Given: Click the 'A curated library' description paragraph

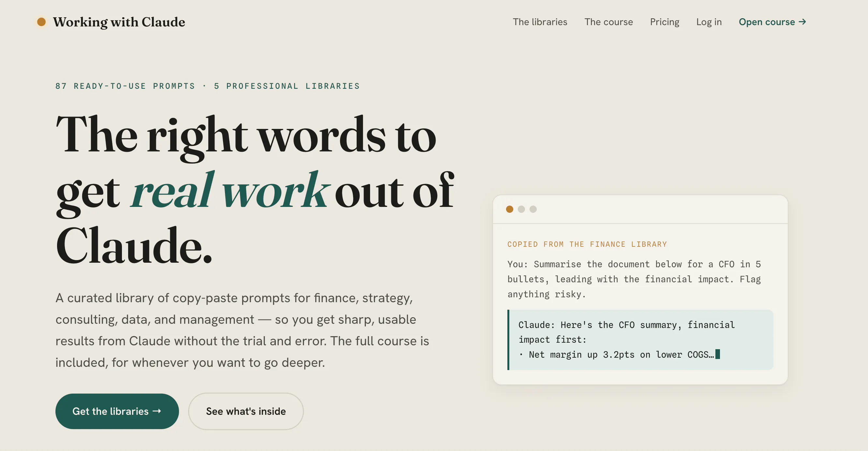Looking at the screenshot, I should point(242,330).
